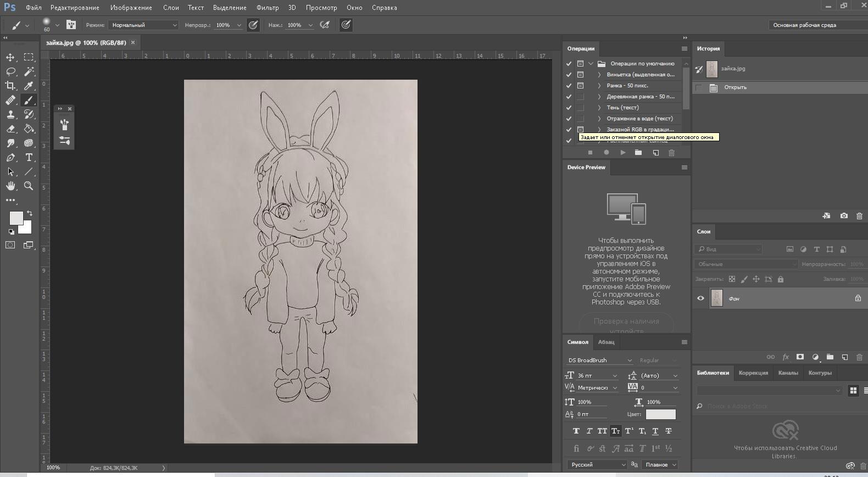Click the text Цвет color swatch
The width and height of the screenshot is (868, 477).
tap(660, 414)
